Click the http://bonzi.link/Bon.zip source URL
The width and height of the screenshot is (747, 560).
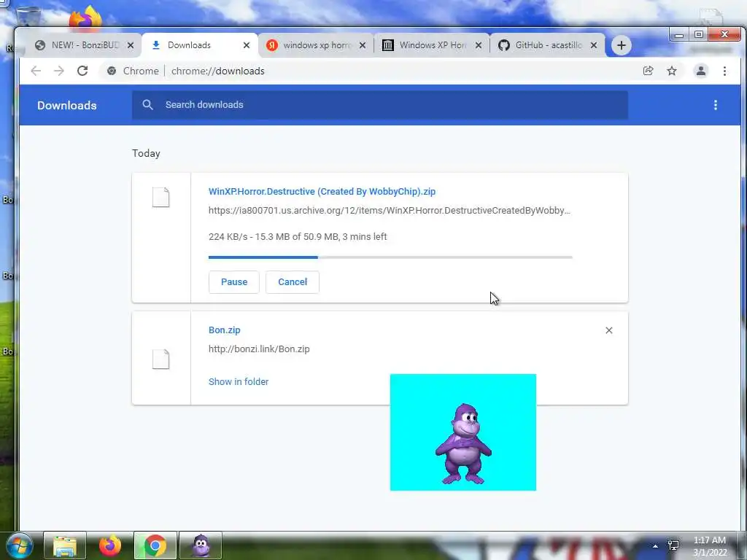pyautogui.click(x=259, y=349)
